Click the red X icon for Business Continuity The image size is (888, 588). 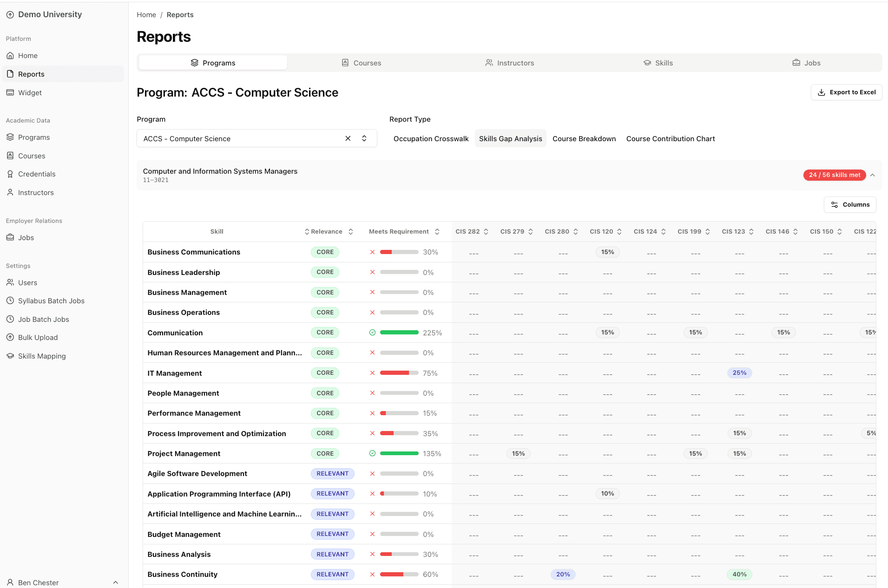tap(372, 575)
